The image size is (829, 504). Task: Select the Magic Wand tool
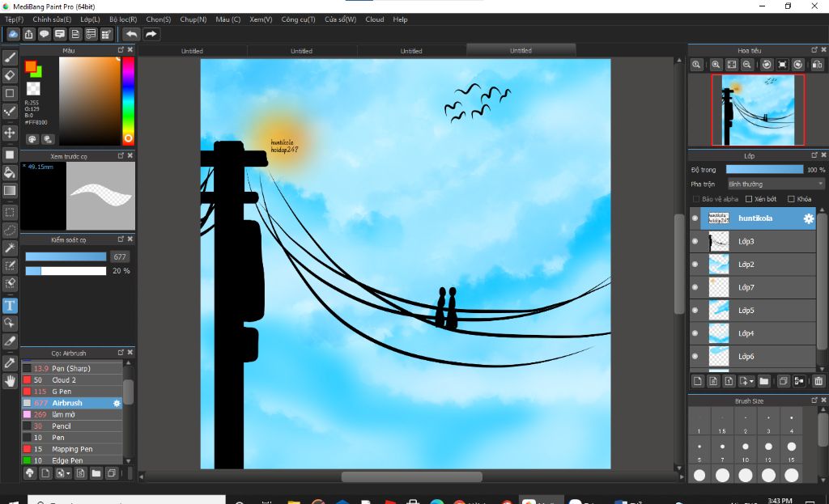click(x=10, y=248)
